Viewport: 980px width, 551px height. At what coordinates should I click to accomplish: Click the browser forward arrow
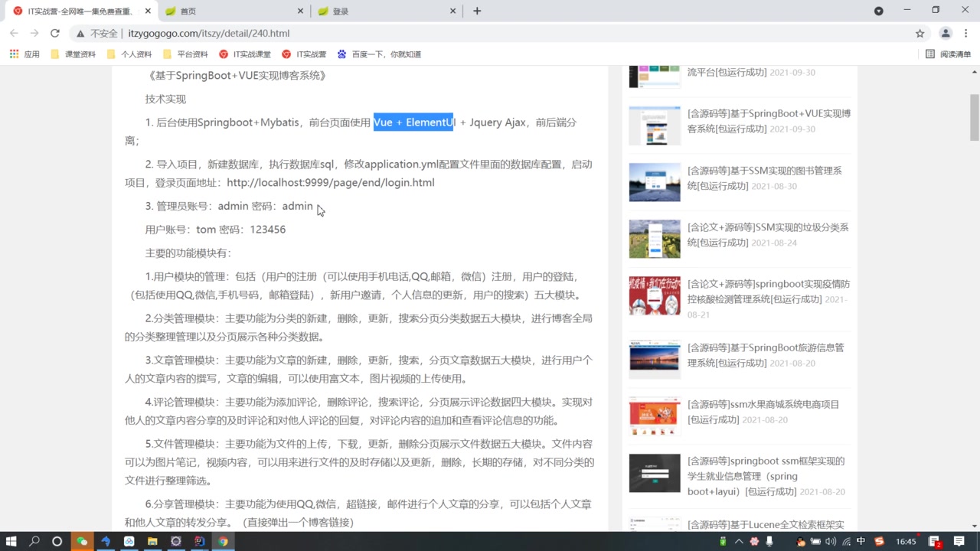pos(34,33)
